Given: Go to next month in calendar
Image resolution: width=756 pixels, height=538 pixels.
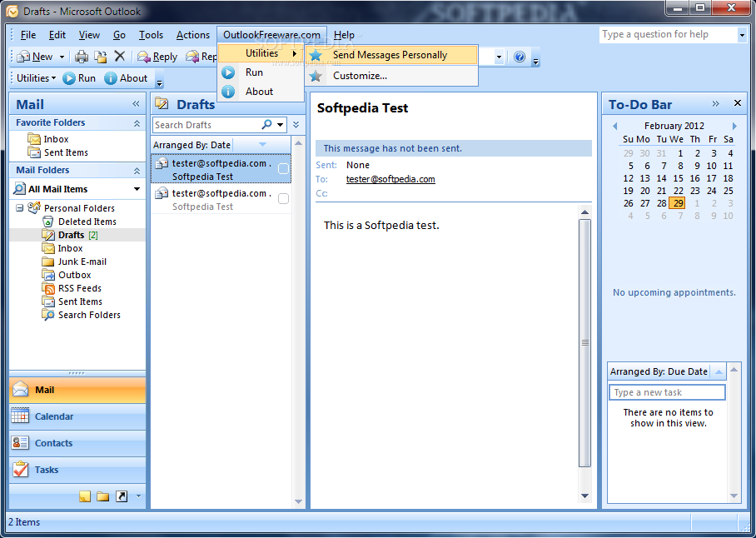Looking at the screenshot, I should tap(734, 126).
